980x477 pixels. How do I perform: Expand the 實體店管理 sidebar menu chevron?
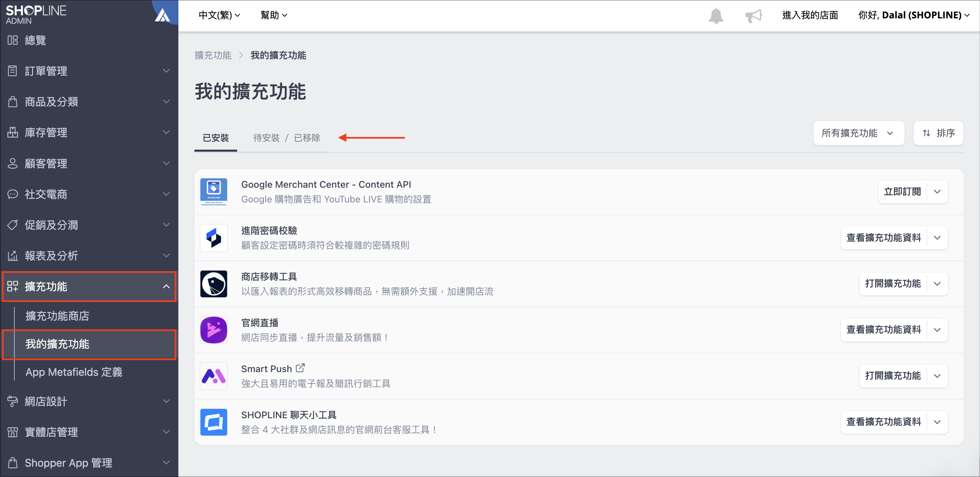(166, 432)
